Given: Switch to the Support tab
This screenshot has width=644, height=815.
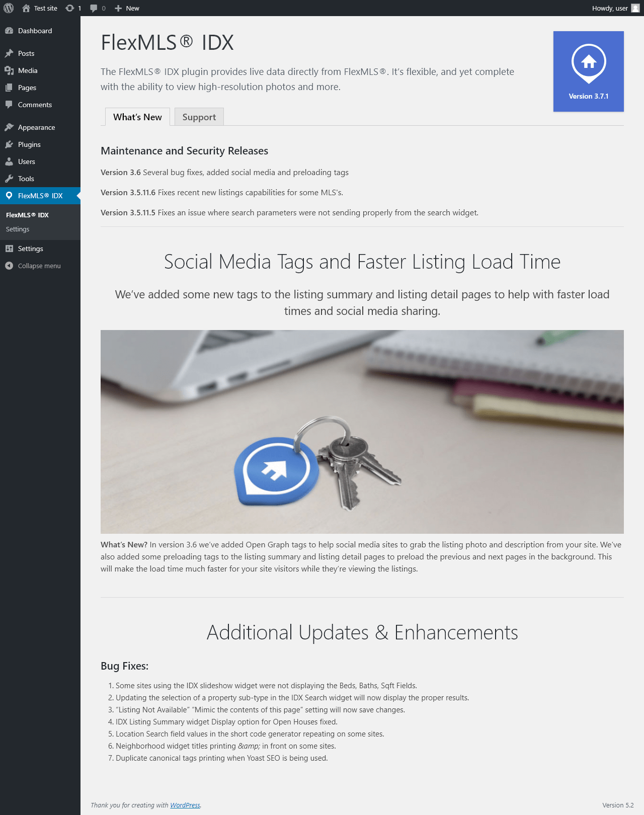Looking at the screenshot, I should click(199, 117).
